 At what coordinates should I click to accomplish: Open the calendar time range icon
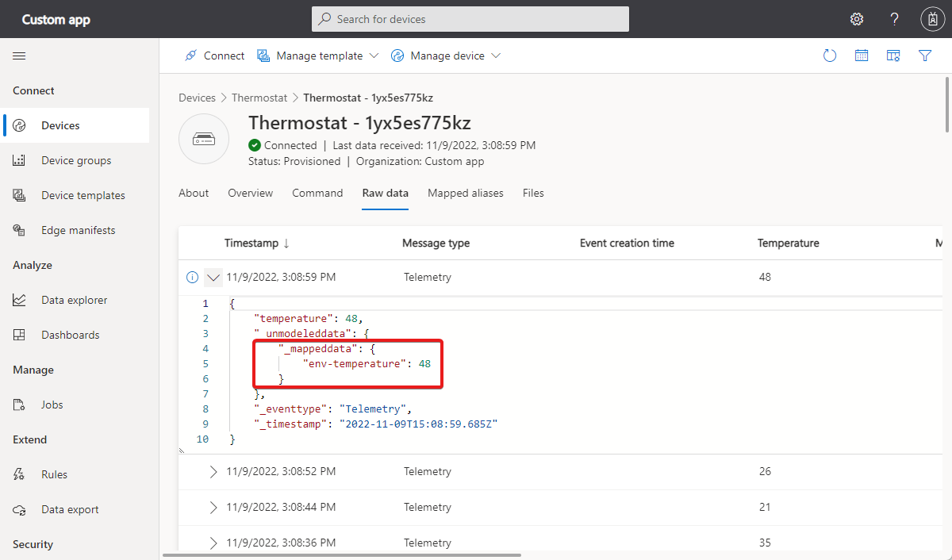pos(862,56)
